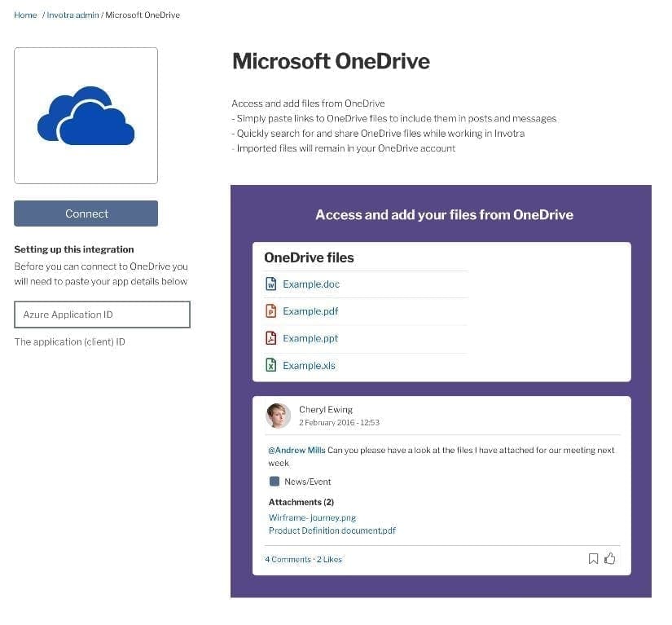Click the @Andrew Mills mention
The width and height of the screenshot is (672, 625).
tap(296, 450)
